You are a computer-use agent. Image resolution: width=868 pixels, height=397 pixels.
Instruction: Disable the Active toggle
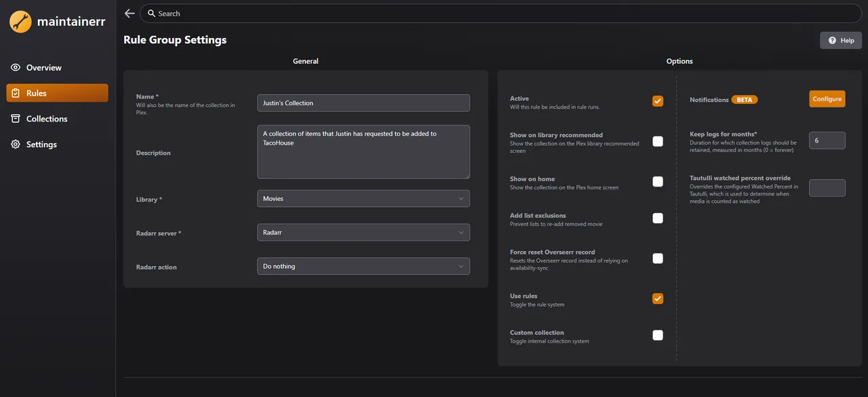[x=657, y=100]
